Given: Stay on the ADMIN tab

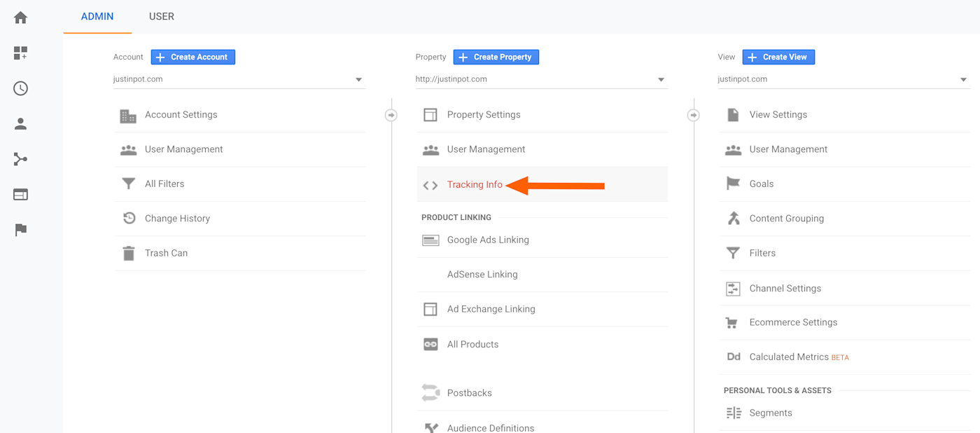Looking at the screenshot, I should [97, 16].
